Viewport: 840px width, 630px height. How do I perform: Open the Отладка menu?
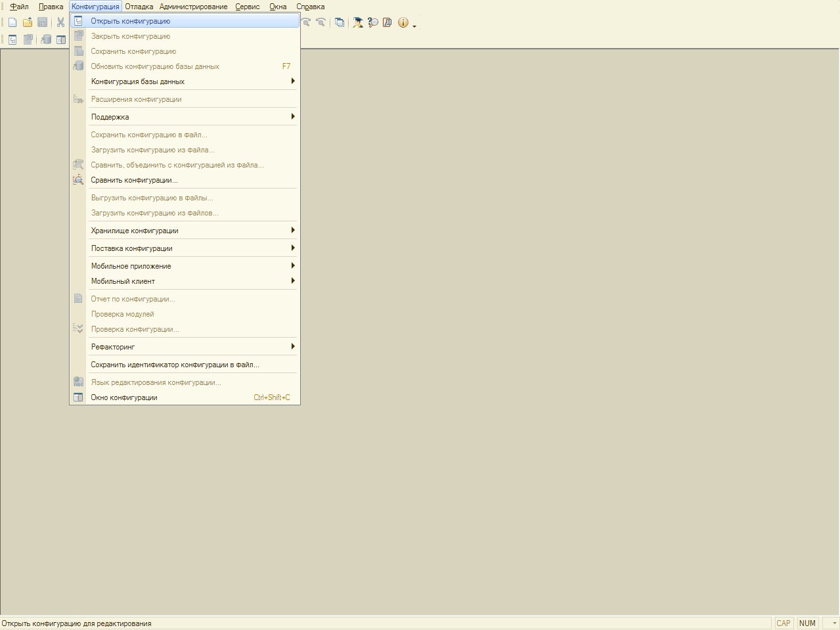139,7
